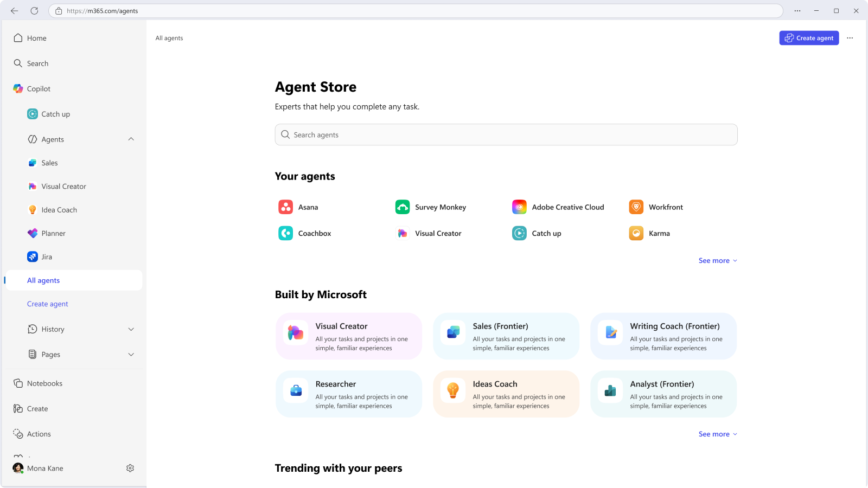This screenshot has height=488, width=868.
Task: Click the Karma agent icon
Action: (x=636, y=233)
